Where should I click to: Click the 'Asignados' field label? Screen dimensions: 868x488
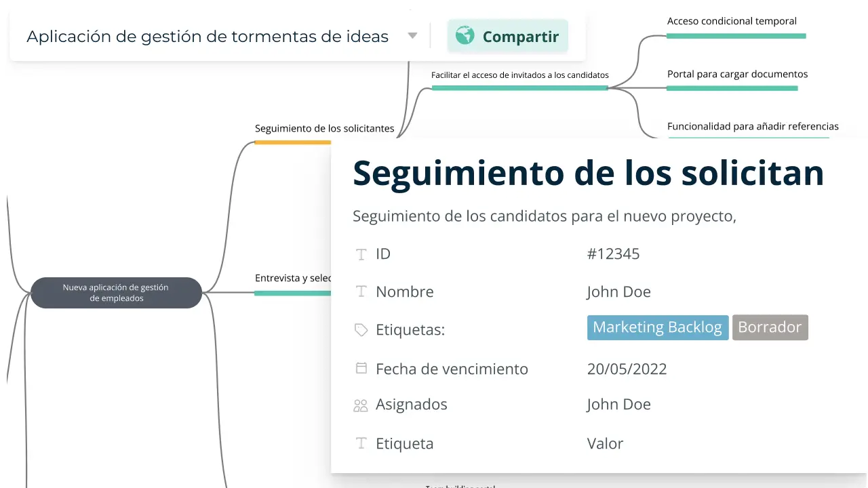(x=412, y=405)
